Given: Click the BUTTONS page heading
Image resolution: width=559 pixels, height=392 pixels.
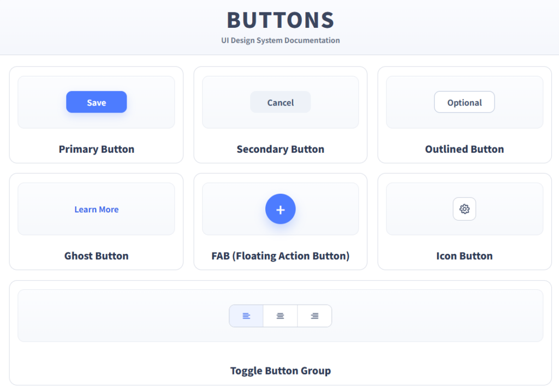Looking at the screenshot, I should pos(280,20).
